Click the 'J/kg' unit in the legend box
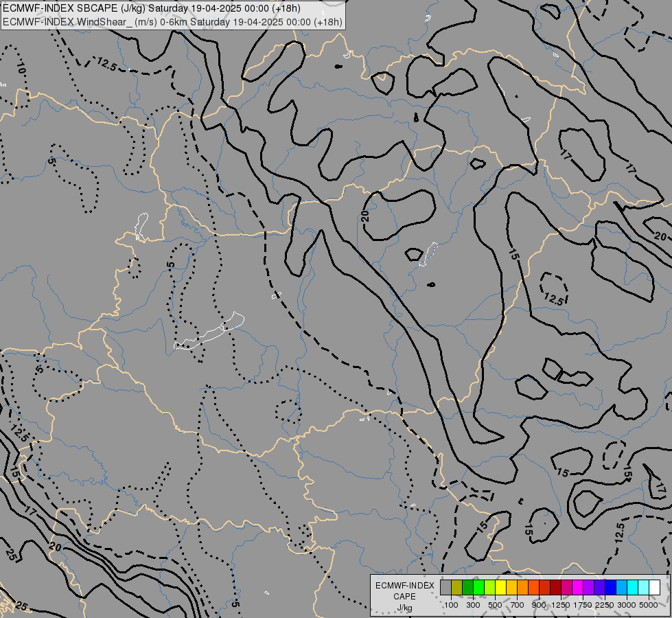The width and height of the screenshot is (672, 618). point(404,608)
